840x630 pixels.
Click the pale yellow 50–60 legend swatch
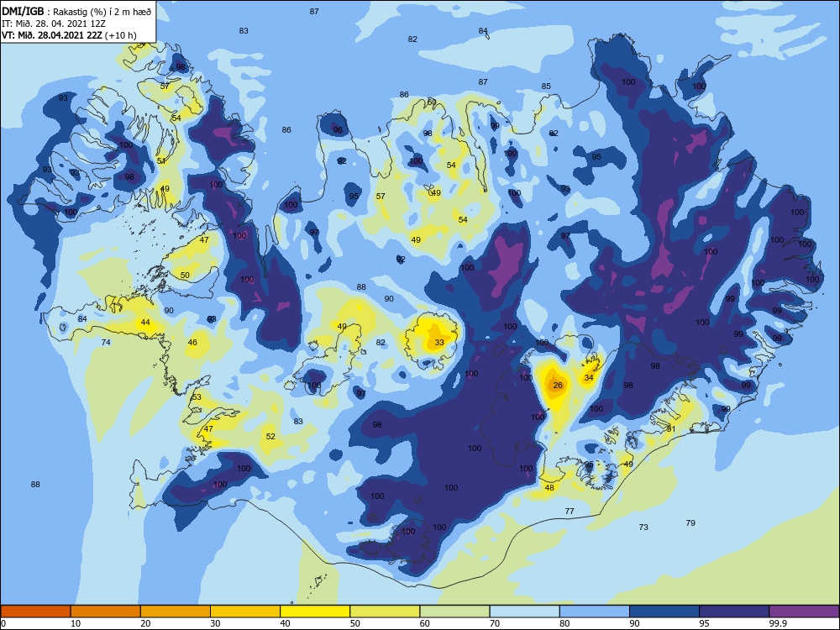(x=385, y=612)
